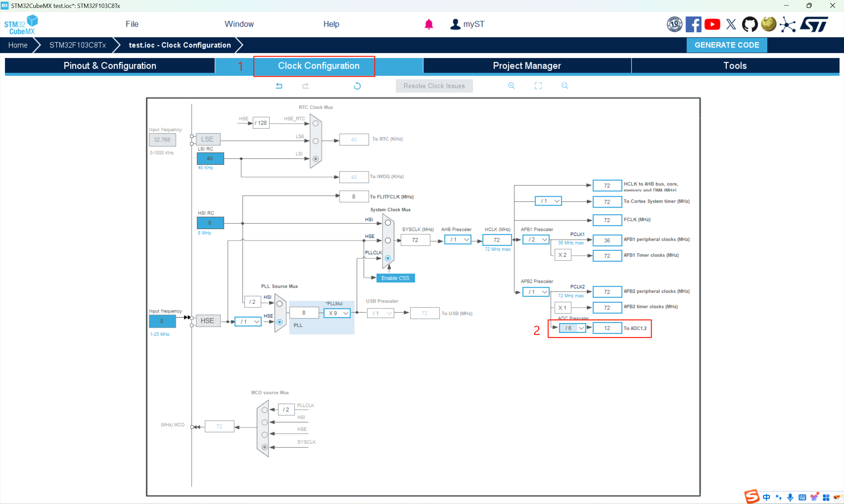Click the HSE input frequency field

click(162, 321)
